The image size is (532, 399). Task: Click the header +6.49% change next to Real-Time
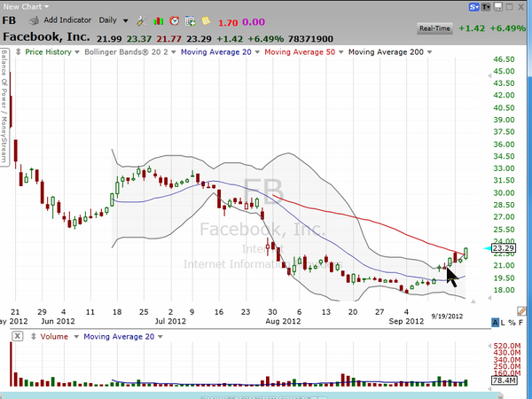[508, 28]
